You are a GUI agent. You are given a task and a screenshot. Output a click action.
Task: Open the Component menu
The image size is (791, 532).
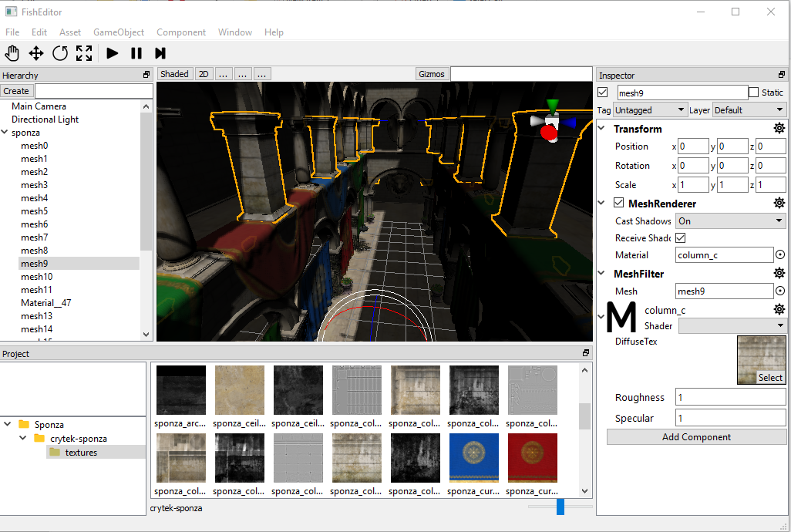point(181,32)
